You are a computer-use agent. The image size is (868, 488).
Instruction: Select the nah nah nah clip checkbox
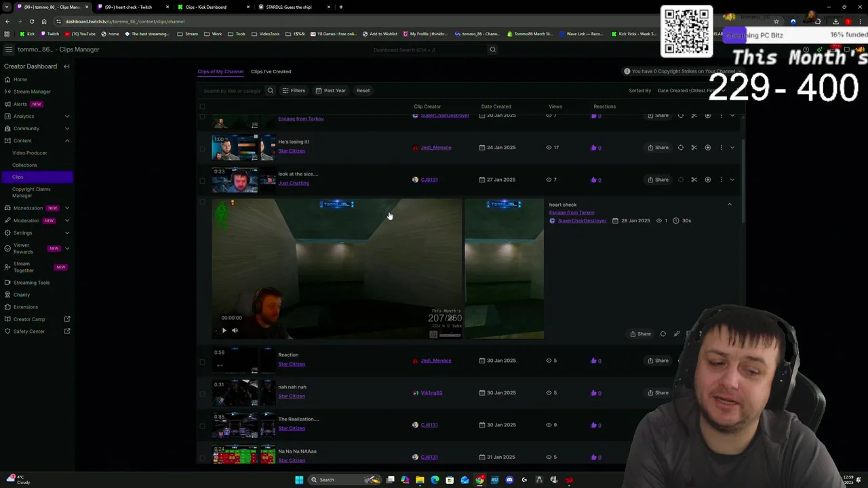click(x=202, y=393)
